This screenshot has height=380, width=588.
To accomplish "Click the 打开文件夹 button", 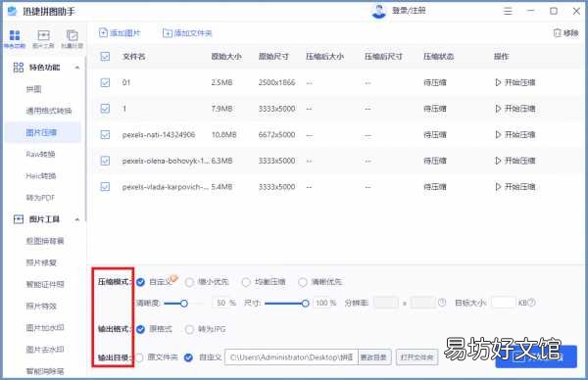I will coord(417,357).
